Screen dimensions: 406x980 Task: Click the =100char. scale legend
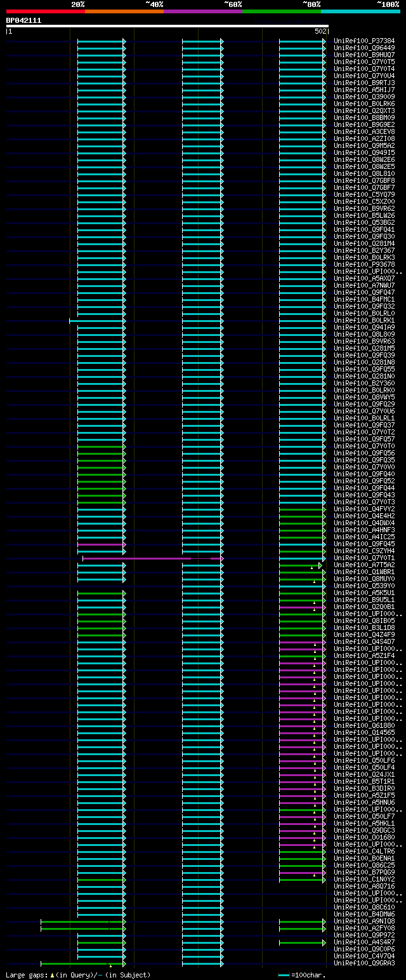[x=301, y=974]
